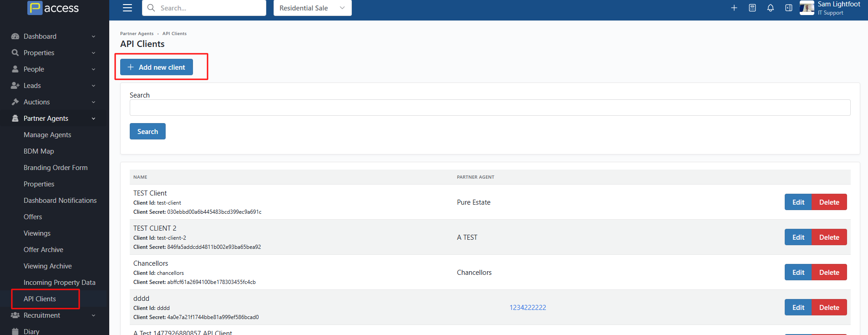Open the notifications bell
Viewport: 868px width, 335px height.
771,8
